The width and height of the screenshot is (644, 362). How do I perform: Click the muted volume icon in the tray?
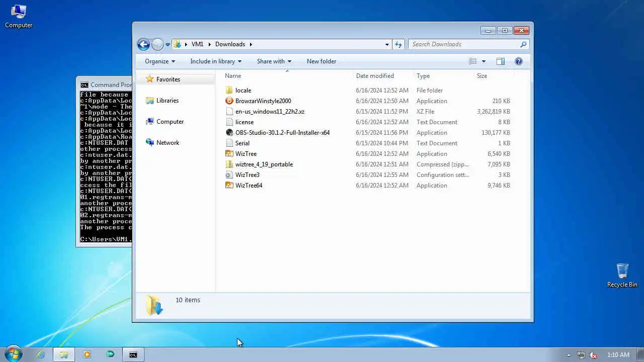click(593, 355)
